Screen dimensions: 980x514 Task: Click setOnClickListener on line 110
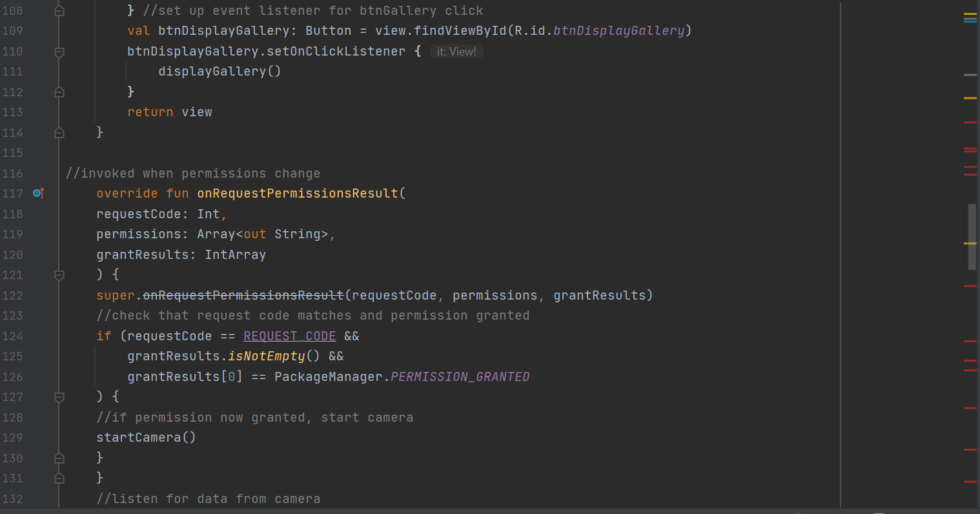click(x=336, y=51)
